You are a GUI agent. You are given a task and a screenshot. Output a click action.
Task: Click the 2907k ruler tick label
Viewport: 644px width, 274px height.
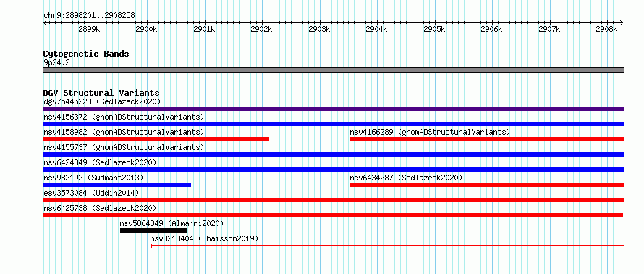(x=549, y=30)
